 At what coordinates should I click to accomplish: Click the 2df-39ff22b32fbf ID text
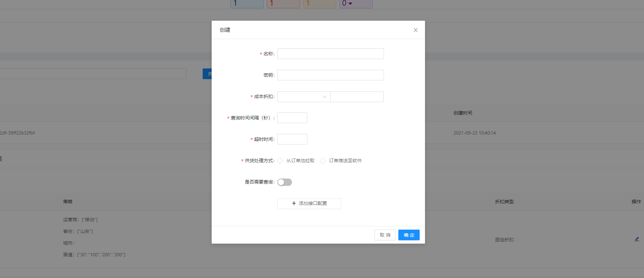[17, 133]
